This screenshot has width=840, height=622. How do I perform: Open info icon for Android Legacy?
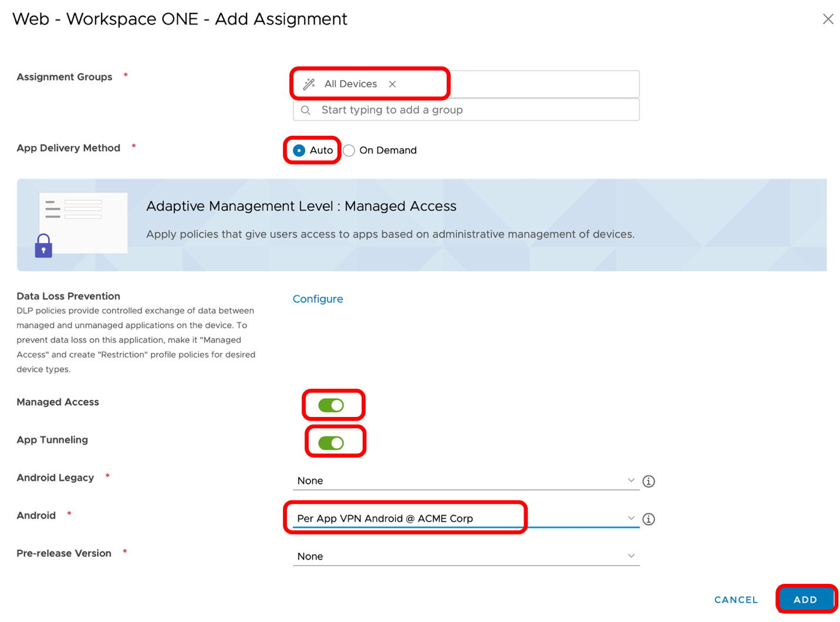pos(648,481)
